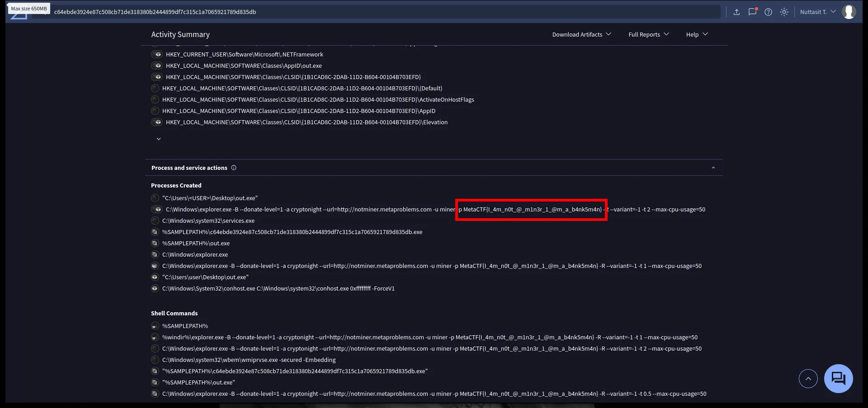Click the upload file icon in top bar
The height and width of the screenshot is (408, 868).
[x=736, y=12]
